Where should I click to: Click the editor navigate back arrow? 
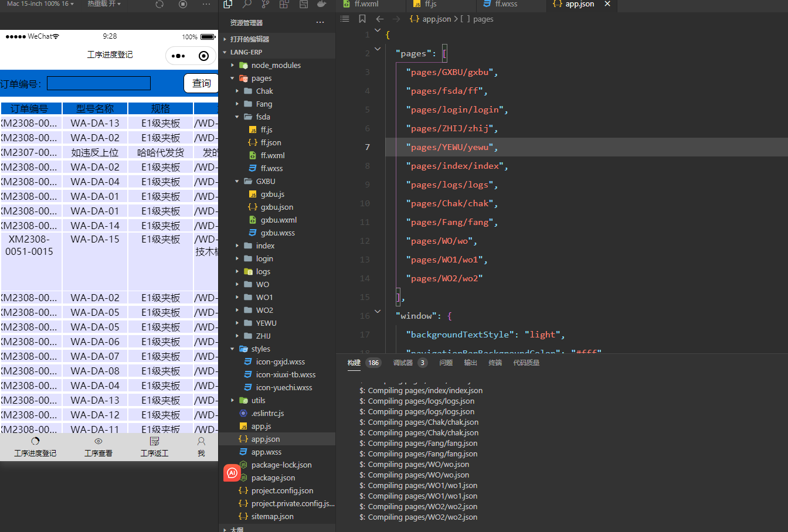tap(380, 19)
